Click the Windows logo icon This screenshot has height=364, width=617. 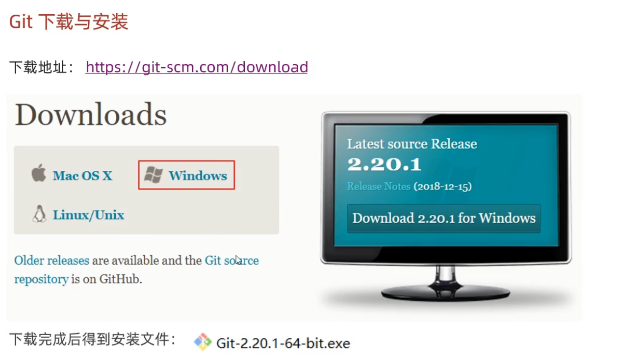[x=154, y=175]
